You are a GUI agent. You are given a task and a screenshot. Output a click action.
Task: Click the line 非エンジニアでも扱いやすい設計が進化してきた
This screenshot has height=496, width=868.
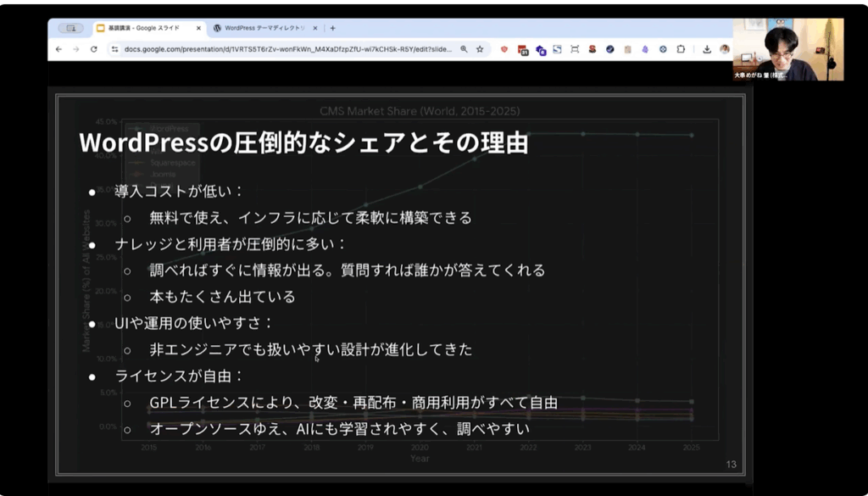click(310, 350)
